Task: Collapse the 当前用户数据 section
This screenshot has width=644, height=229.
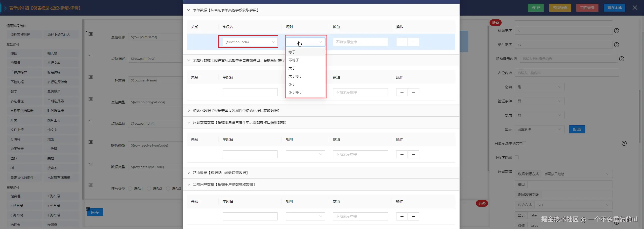Action: [x=189, y=185]
